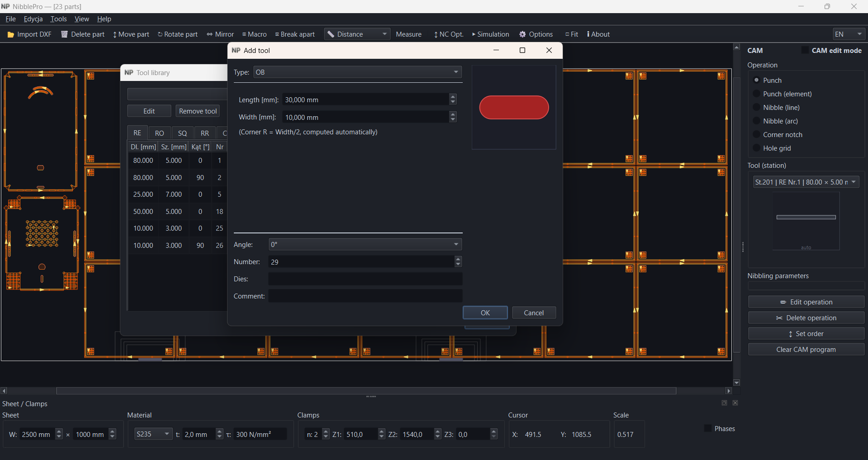Click the Width [mm] input field

click(366, 118)
